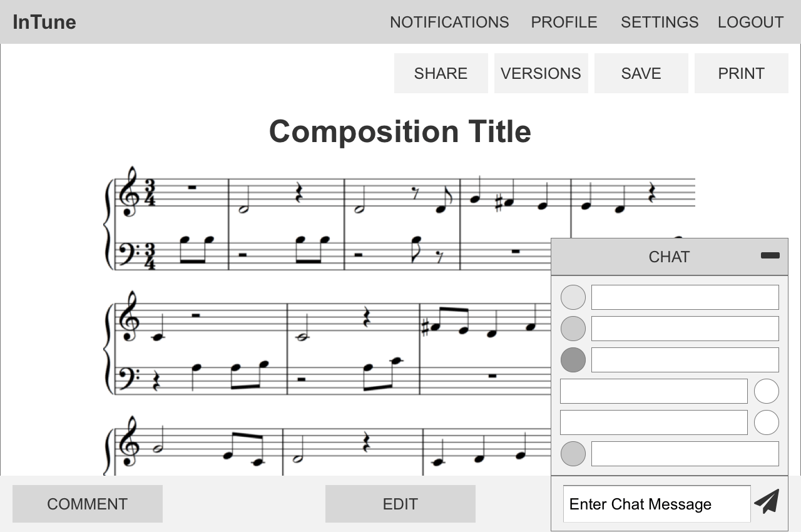Save the composition

click(641, 73)
